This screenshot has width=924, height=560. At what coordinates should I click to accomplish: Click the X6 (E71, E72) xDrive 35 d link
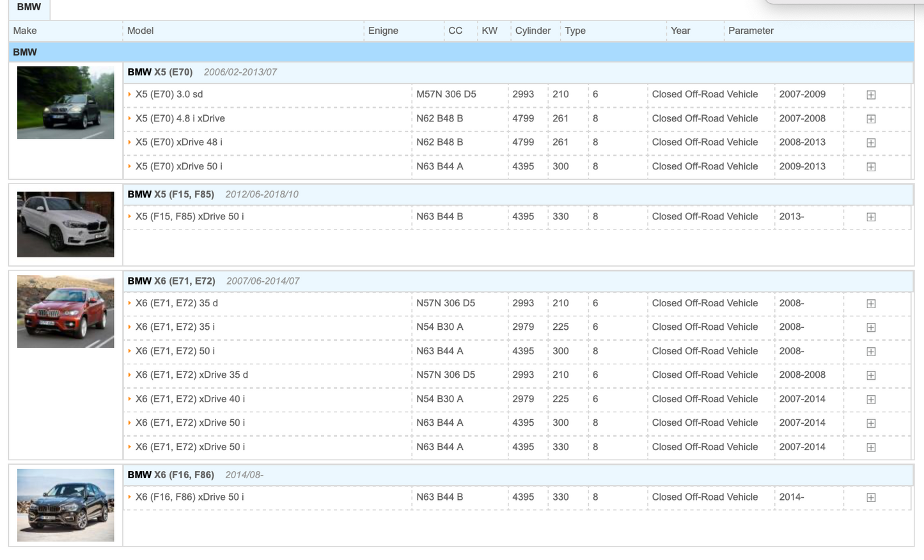(x=191, y=375)
